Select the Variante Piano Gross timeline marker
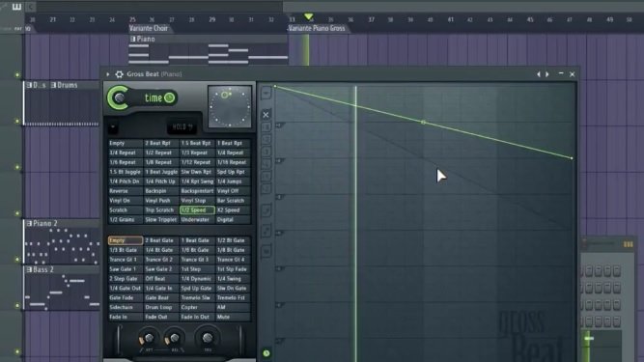Viewport: 644px width, 362px height. [317, 28]
